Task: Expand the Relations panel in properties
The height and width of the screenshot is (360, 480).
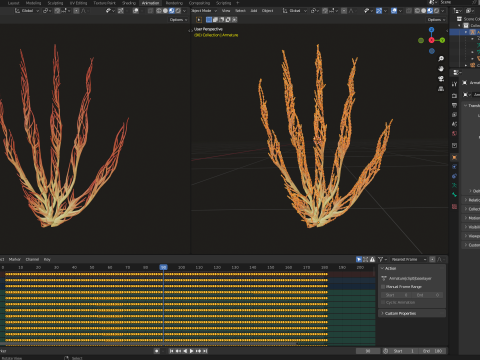Action: point(471,200)
